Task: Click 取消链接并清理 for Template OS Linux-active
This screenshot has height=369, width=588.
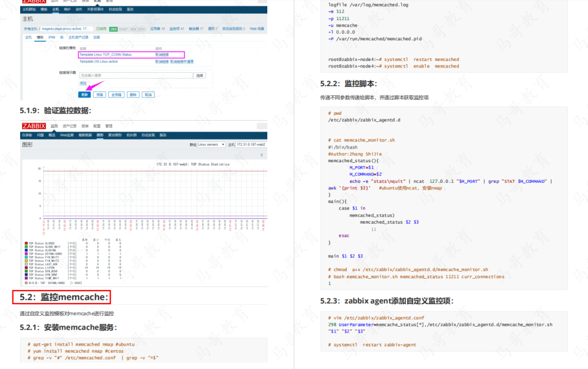Action: click(182, 61)
